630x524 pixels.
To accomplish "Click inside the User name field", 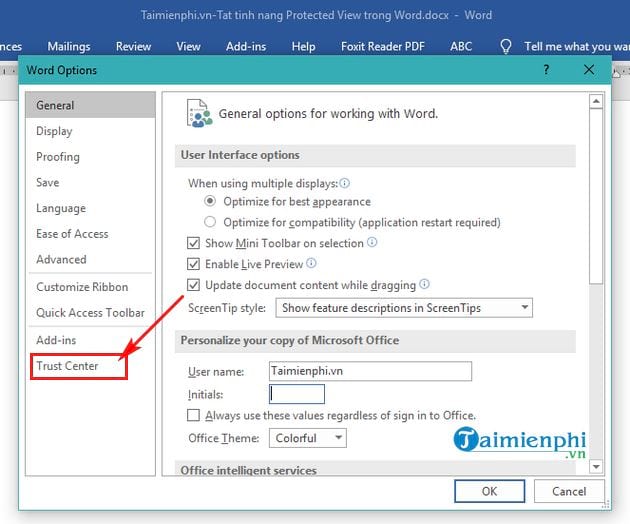I will [370, 370].
